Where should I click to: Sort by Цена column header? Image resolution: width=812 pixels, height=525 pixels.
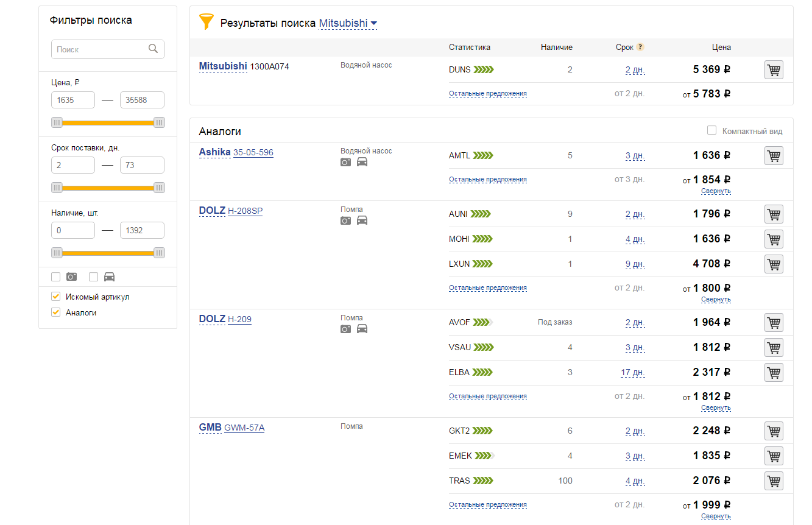click(721, 47)
